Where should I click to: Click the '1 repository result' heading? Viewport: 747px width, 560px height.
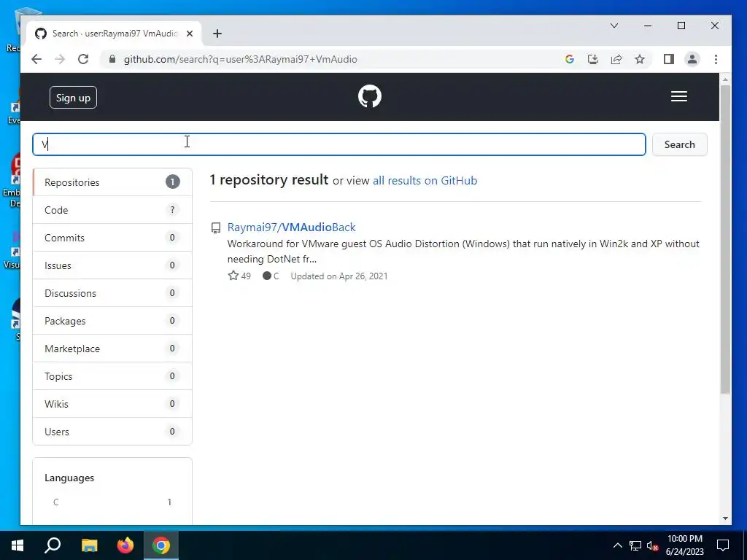269,179
